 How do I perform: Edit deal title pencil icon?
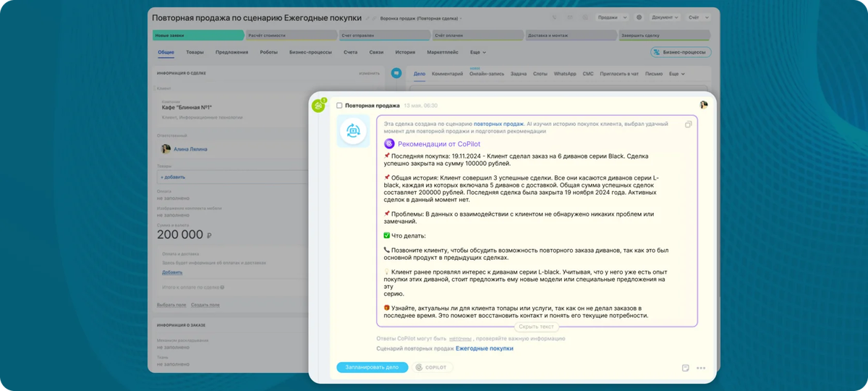(369, 18)
